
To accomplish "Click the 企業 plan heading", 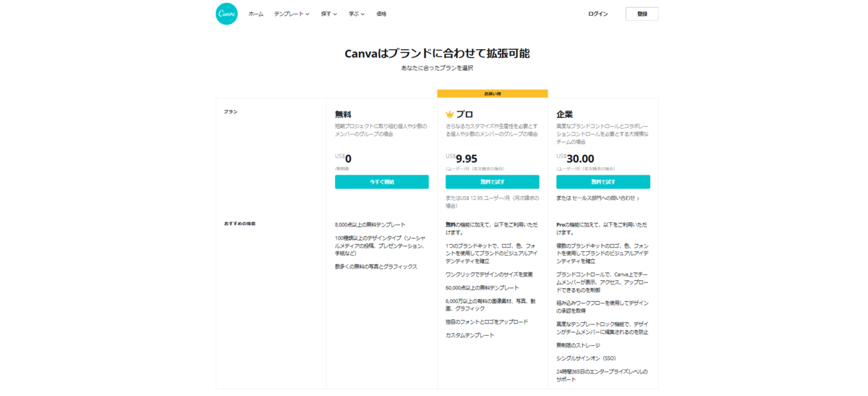I will [564, 114].
